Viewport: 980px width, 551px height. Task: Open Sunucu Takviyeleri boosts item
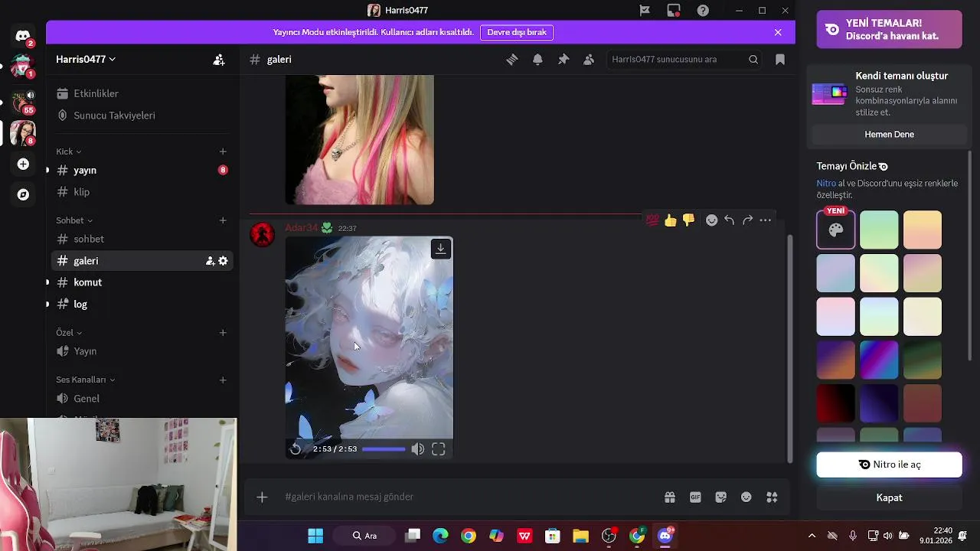(x=142, y=116)
